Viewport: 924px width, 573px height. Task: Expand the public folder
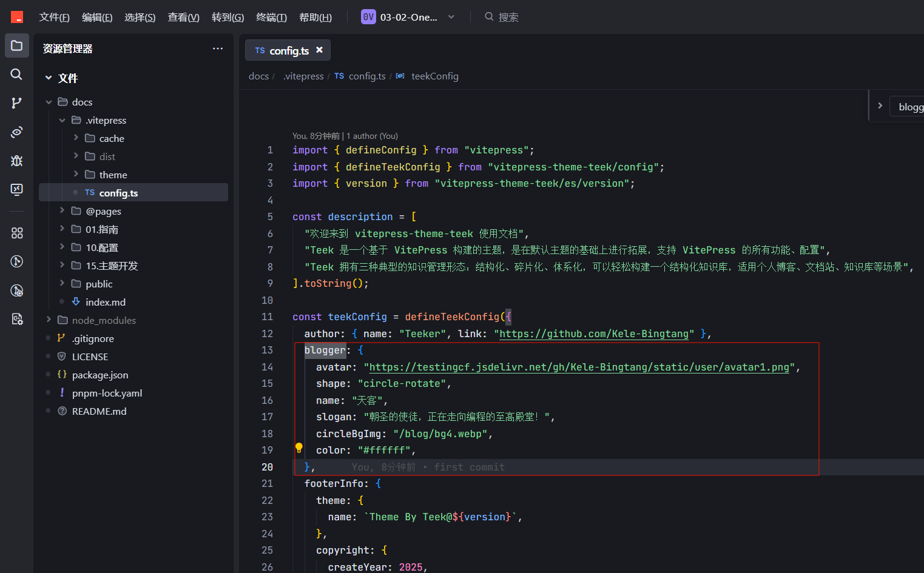click(x=62, y=283)
